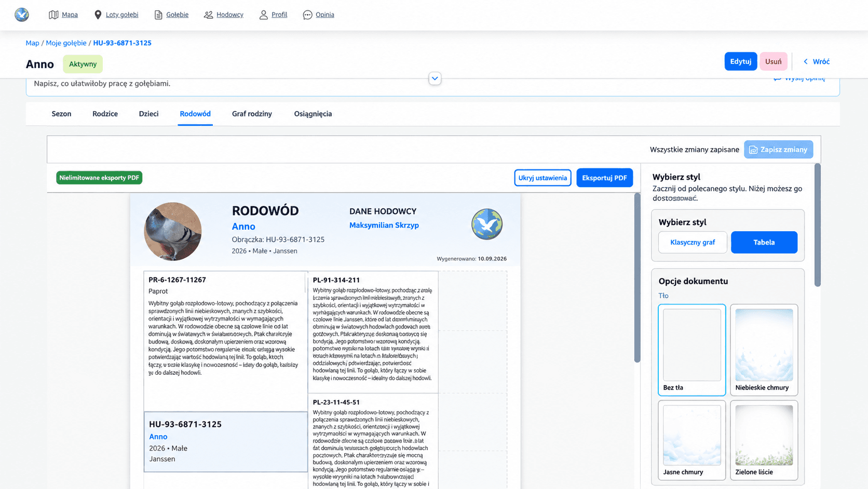Choose the Zielone liście background
Image resolution: width=868 pixels, height=489 pixels.
click(x=764, y=440)
